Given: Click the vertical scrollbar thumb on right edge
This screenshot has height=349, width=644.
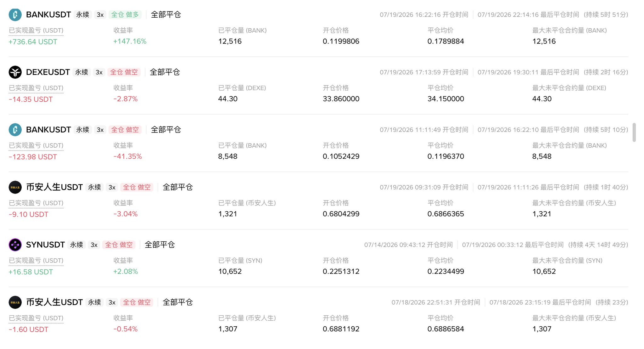Looking at the screenshot, I should click(x=634, y=132).
